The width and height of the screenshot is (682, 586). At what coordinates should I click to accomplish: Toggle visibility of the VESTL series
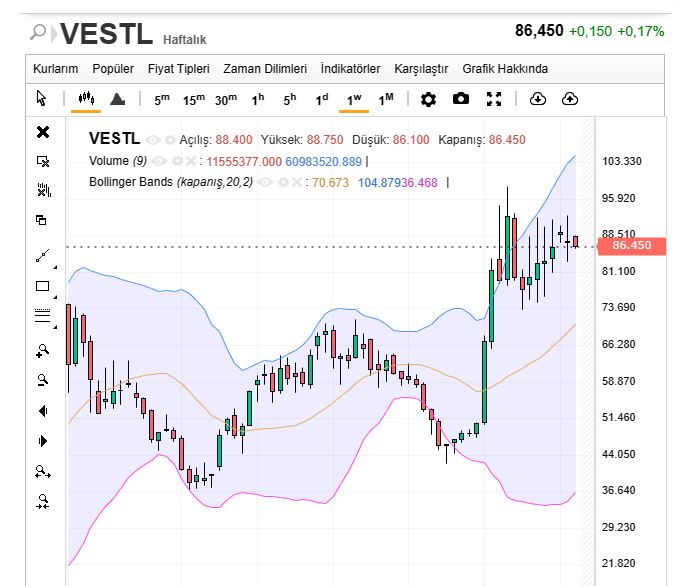(153, 140)
